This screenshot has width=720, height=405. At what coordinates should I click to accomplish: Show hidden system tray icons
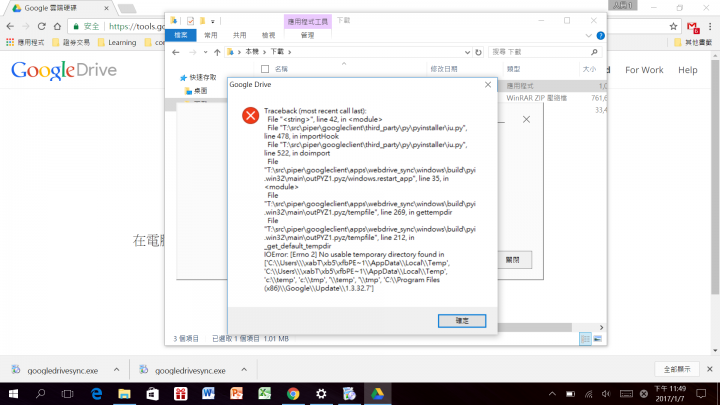click(552, 394)
